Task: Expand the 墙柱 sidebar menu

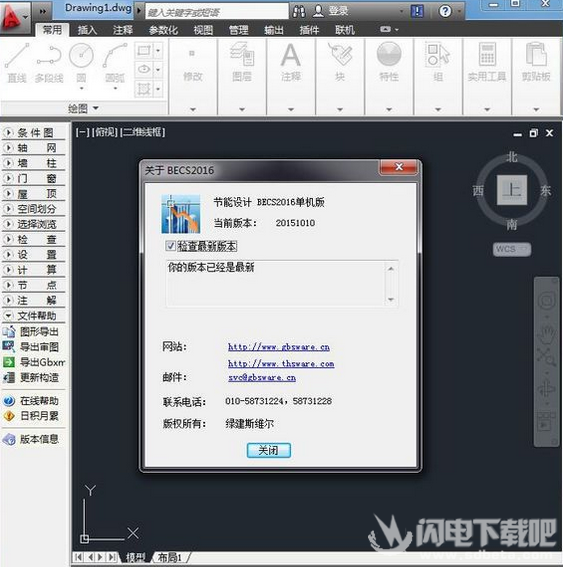Action: (34, 163)
